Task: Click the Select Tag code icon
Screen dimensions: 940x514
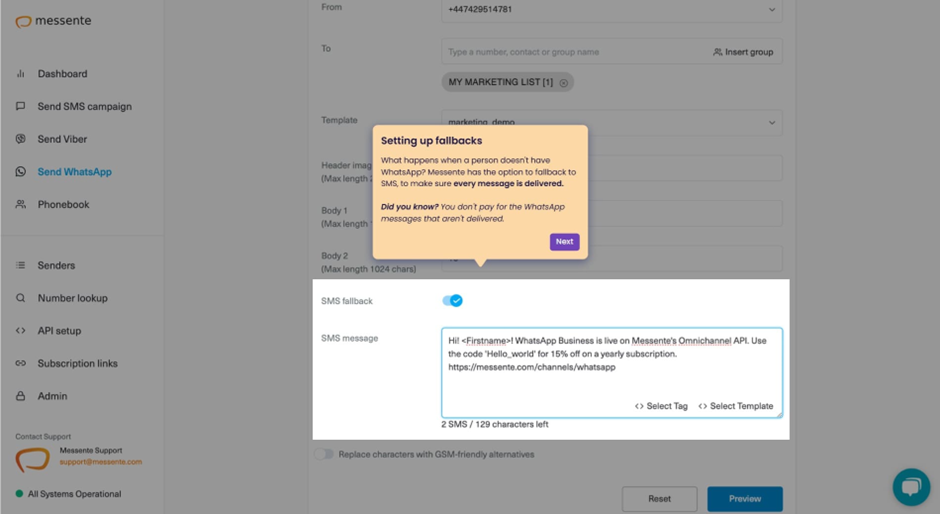Action: (639, 406)
